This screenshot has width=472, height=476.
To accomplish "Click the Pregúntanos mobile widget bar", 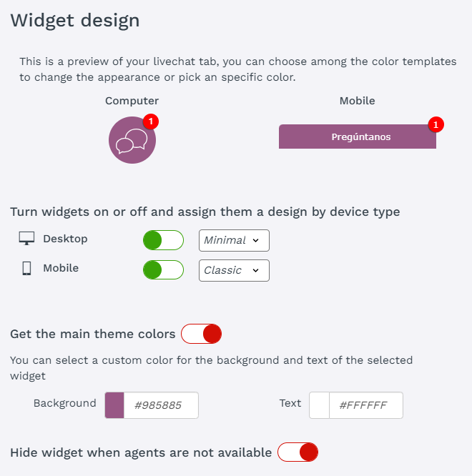I will 357,137.
